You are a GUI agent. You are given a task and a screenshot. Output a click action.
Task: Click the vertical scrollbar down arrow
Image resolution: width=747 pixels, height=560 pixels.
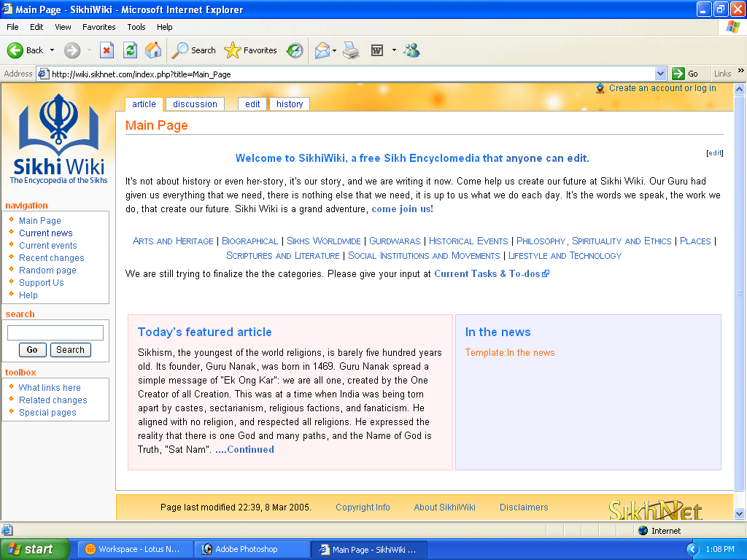[740, 514]
